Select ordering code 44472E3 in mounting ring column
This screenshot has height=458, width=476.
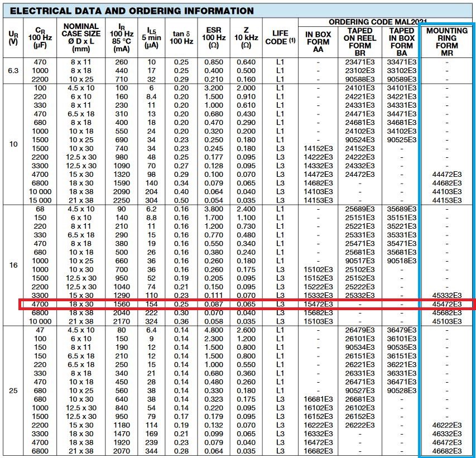[x=446, y=175]
